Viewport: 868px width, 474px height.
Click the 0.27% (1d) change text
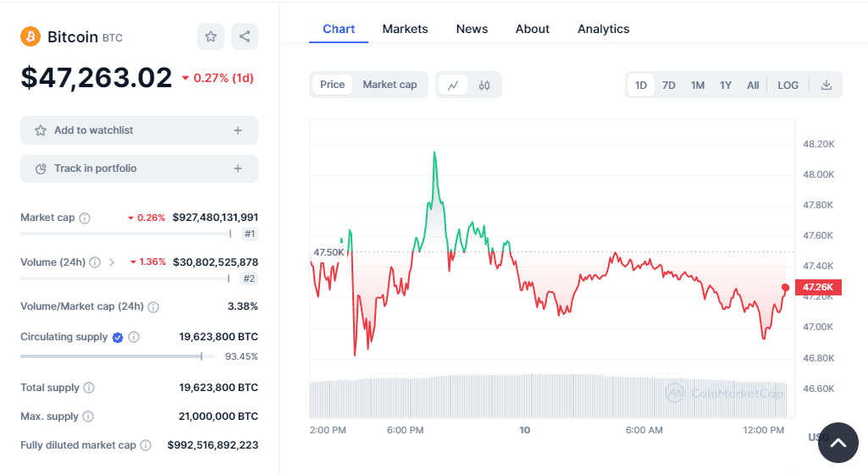tap(224, 78)
